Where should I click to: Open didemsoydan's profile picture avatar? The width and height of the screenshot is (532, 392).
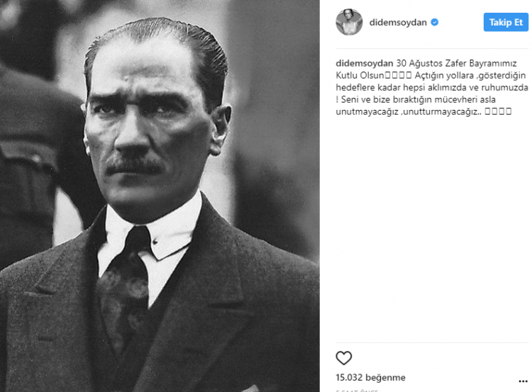(x=349, y=22)
